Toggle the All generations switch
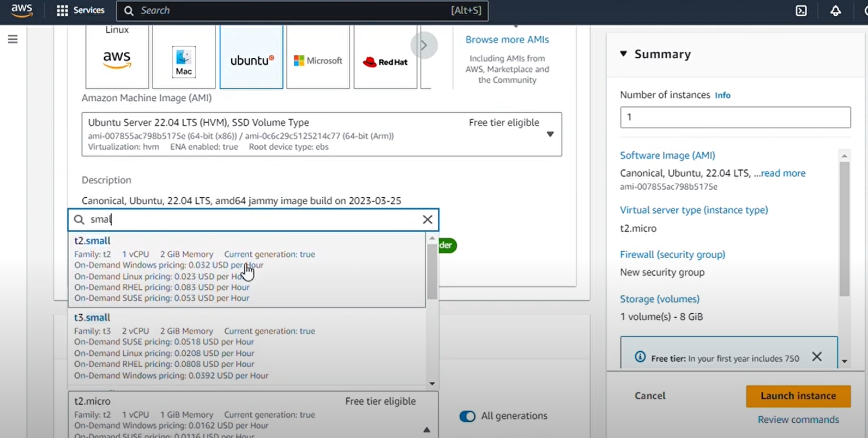The width and height of the screenshot is (868, 438). coord(467,416)
